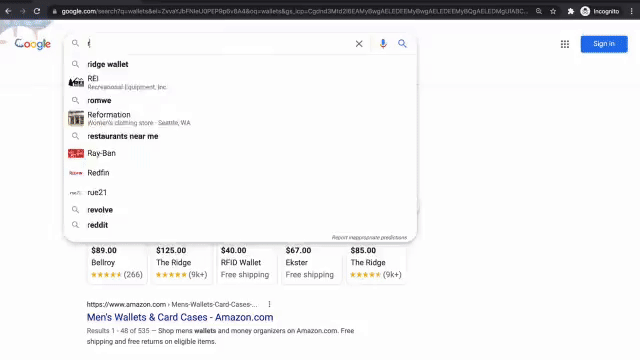The height and width of the screenshot is (360, 640).
Task: Select the Ray-Ban suggestion
Action: tap(240, 153)
